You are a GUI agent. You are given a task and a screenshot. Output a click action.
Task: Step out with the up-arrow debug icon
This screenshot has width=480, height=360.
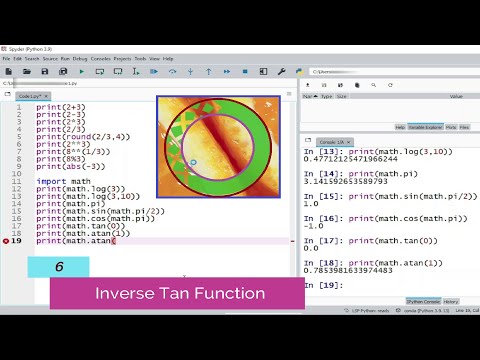coord(208,71)
